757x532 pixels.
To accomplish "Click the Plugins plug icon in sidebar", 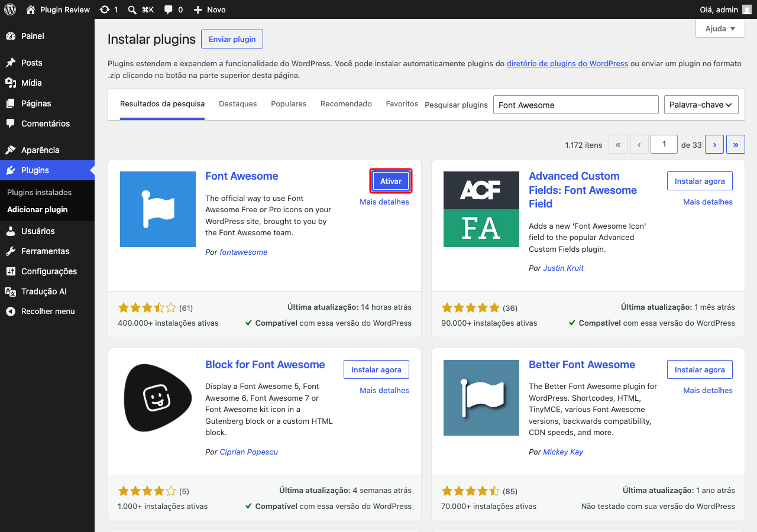I will coord(11,170).
